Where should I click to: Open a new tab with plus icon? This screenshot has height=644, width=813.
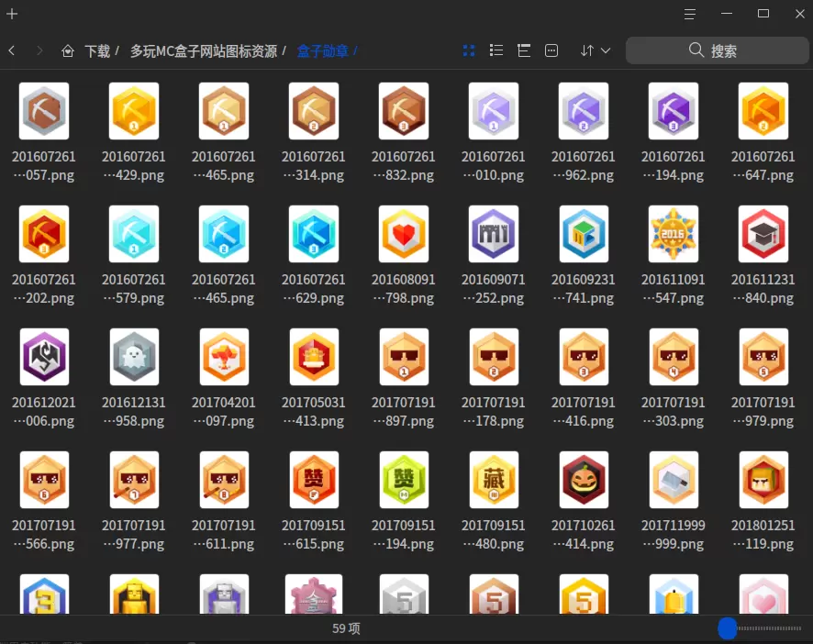(x=12, y=14)
